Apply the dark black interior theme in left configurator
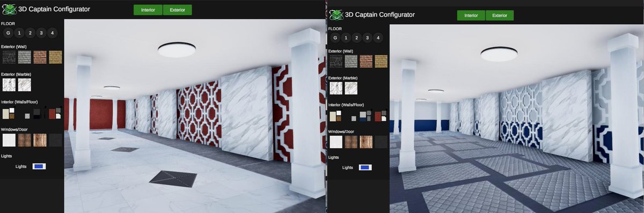This screenshot has width=644, height=213. [37, 114]
